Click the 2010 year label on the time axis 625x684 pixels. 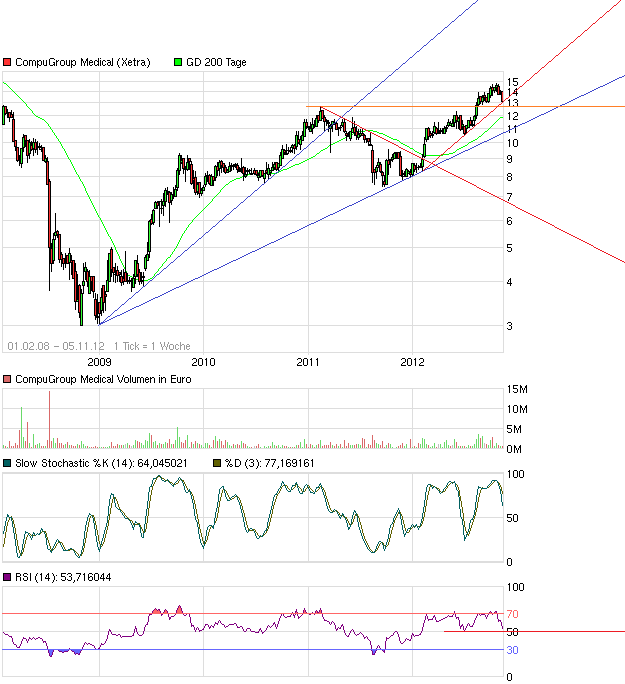(x=204, y=362)
